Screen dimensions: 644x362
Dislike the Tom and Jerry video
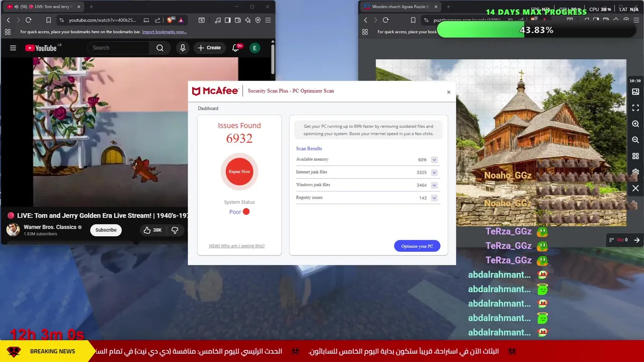(175, 230)
